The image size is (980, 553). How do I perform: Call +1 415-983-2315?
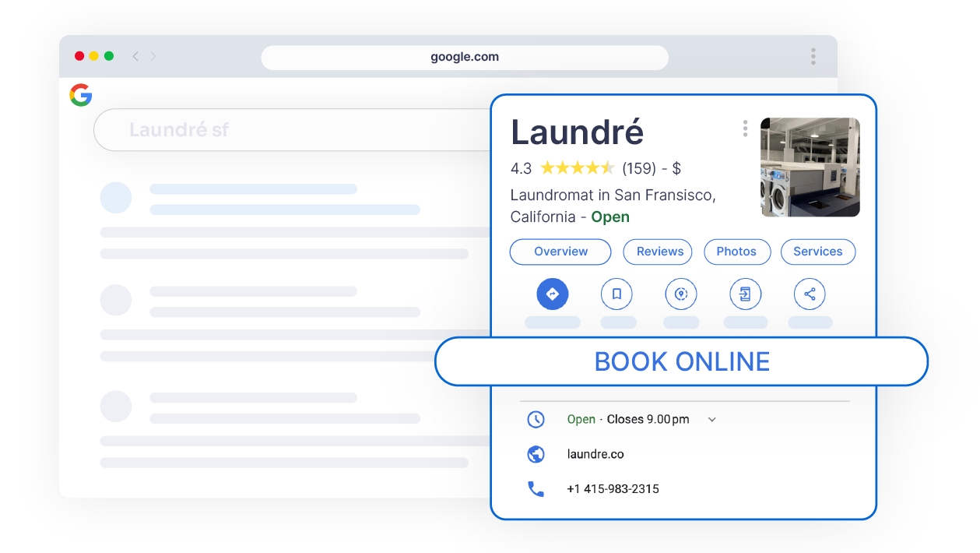pos(612,489)
